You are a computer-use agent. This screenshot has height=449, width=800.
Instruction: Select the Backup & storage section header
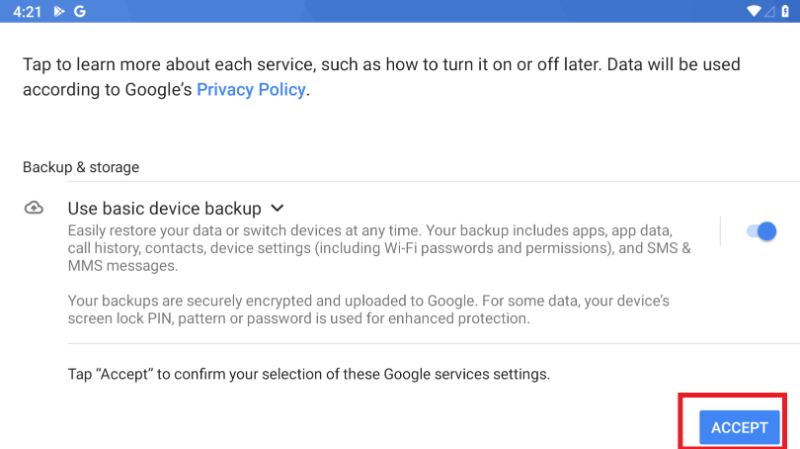point(81,167)
